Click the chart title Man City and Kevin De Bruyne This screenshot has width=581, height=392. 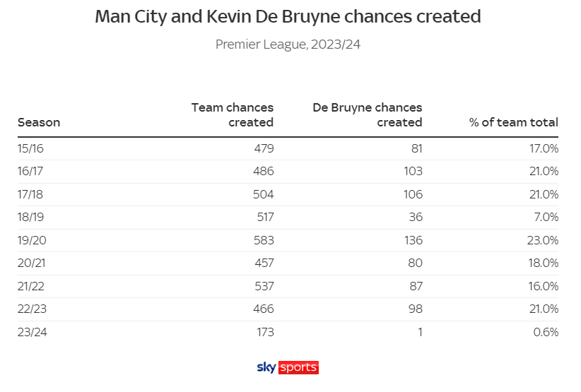(x=288, y=17)
